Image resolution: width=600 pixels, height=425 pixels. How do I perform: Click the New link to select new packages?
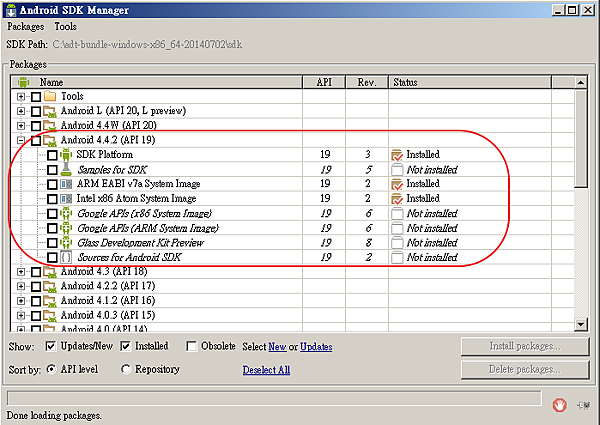pyautogui.click(x=277, y=347)
